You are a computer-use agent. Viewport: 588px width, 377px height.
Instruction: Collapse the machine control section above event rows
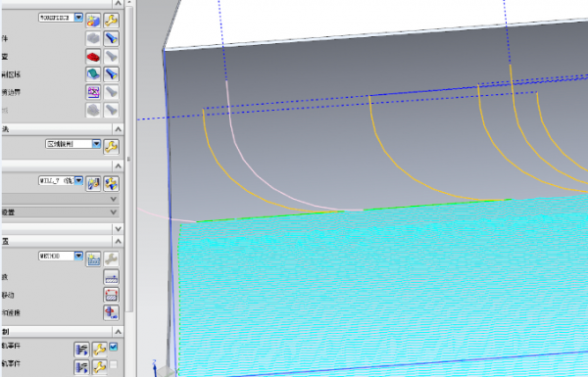[x=119, y=332]
